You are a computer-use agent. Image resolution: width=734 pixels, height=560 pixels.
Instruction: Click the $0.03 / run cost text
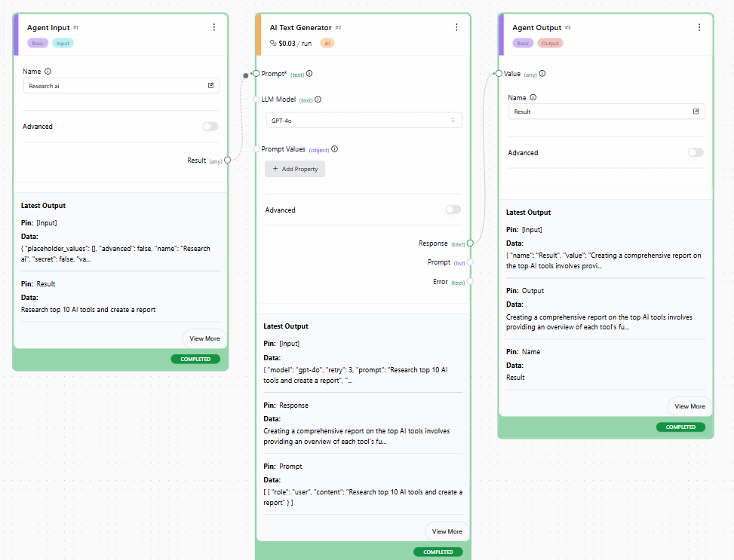click(295, 44)
